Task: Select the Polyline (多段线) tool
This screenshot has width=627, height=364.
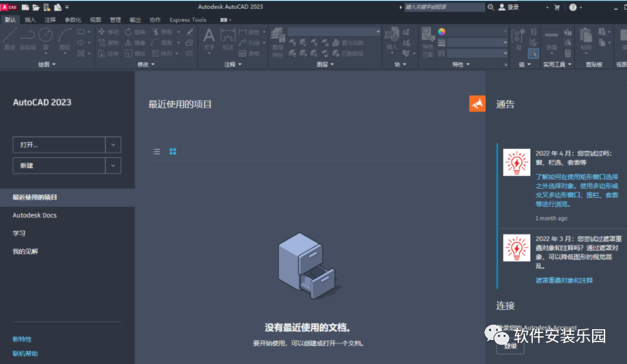Action: 27,39
